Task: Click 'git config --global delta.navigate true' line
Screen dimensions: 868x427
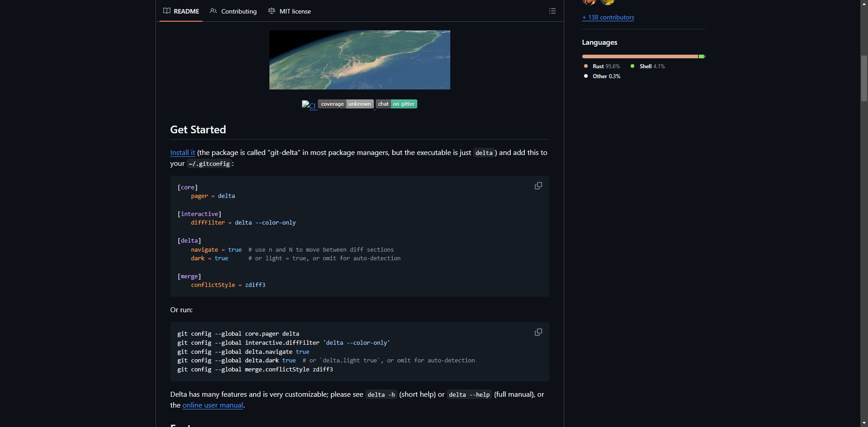Action: [x=243, y=352]
